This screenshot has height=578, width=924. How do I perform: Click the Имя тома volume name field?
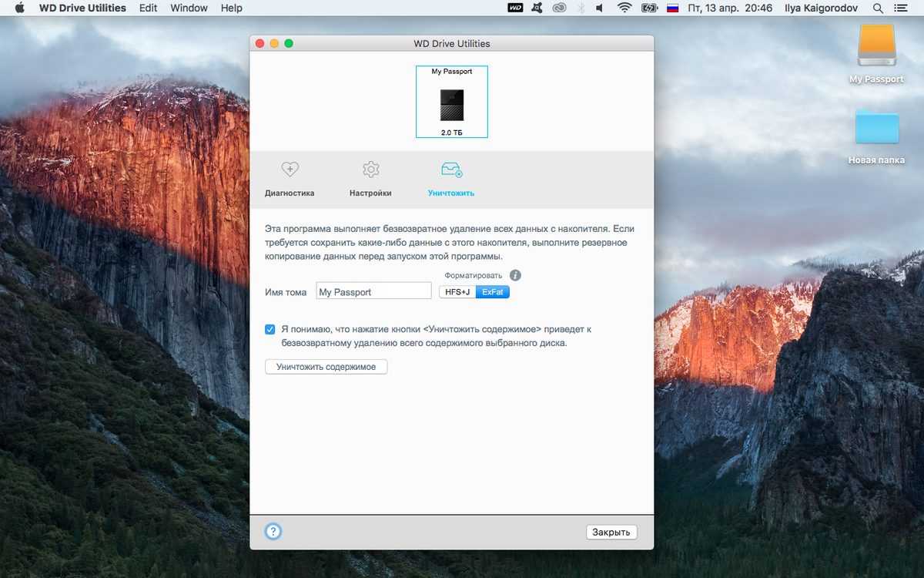(x=373, y=292)
